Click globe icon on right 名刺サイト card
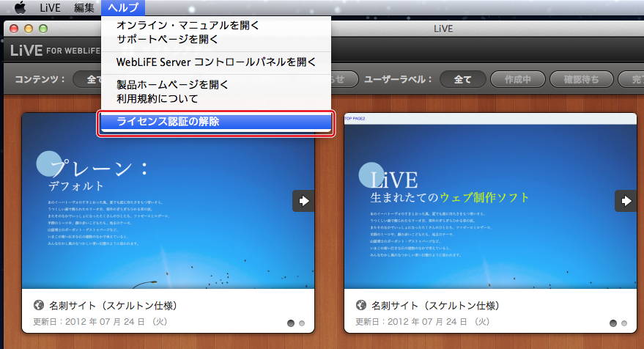This screenshot has width=644, height=349. pos(361,306)
